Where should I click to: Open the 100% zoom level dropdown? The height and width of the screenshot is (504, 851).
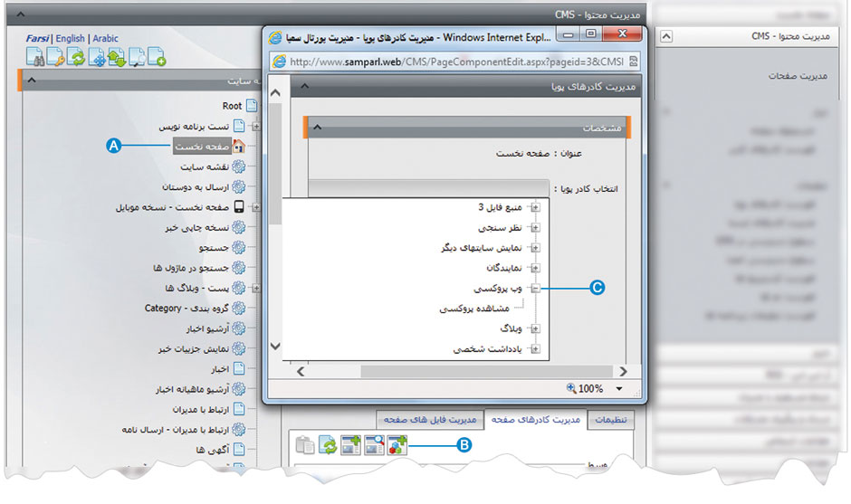tap(619, 388)
